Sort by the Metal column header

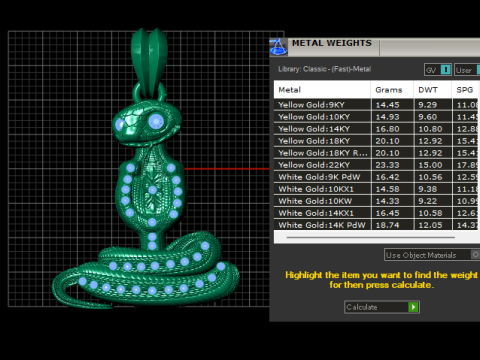[x=322, y=90]
